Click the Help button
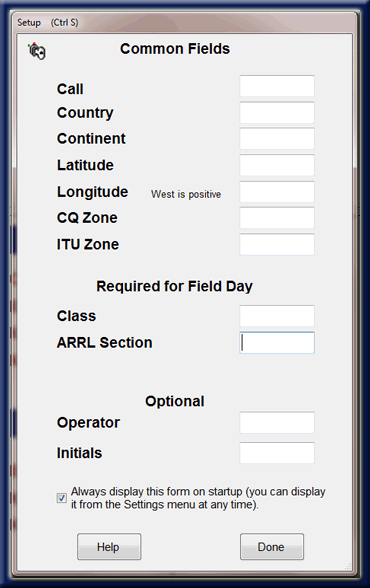This screenshot has height=588, width=370. [x=109, y=547]
